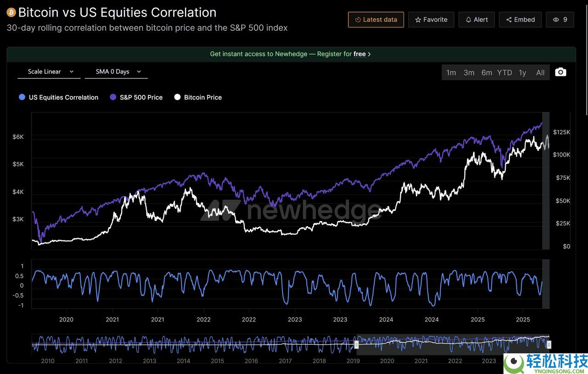Image resolution: width=588 pixels, height=374 pixels.
Task: Open the Embed share option
Action: [520, 20]
